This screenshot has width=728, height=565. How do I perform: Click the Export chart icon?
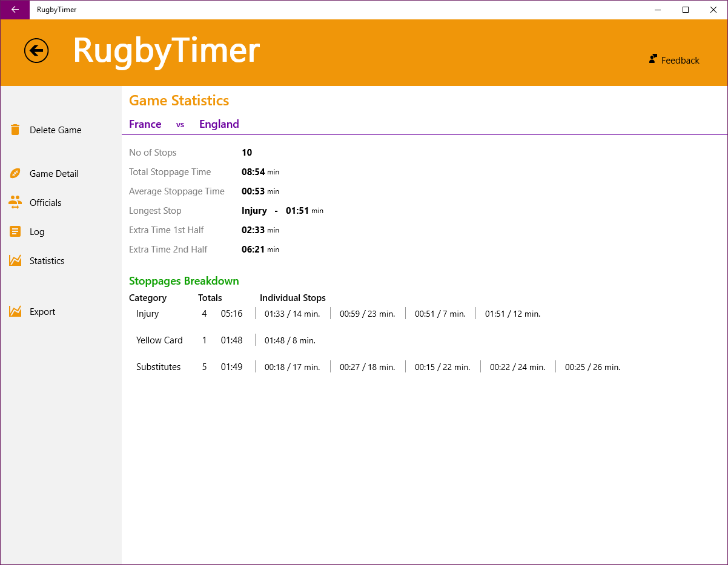click(15, 311)
